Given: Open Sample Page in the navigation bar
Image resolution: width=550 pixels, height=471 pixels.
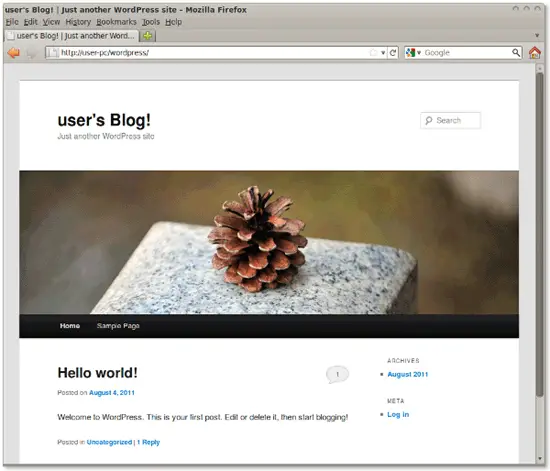Looking at the screenshot, I should click(x=118, y=326).
